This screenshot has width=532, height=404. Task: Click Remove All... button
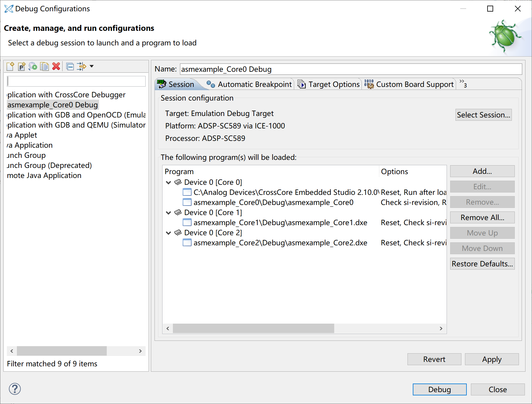point(482,217)
